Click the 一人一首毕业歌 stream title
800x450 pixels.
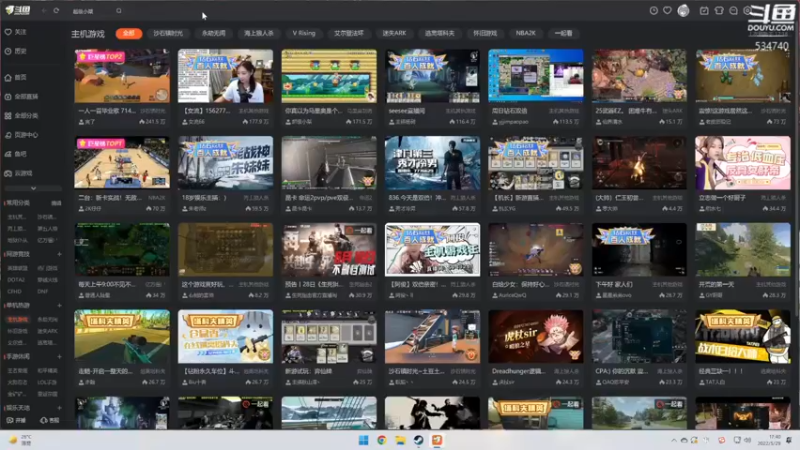(107, 111)
